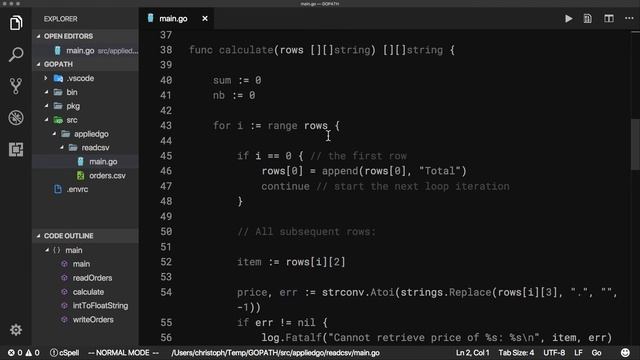Click the writeOrders symbol icon in outline
Image resolution: width=640 pixels, height=360 pixels.
click(64, 320)
